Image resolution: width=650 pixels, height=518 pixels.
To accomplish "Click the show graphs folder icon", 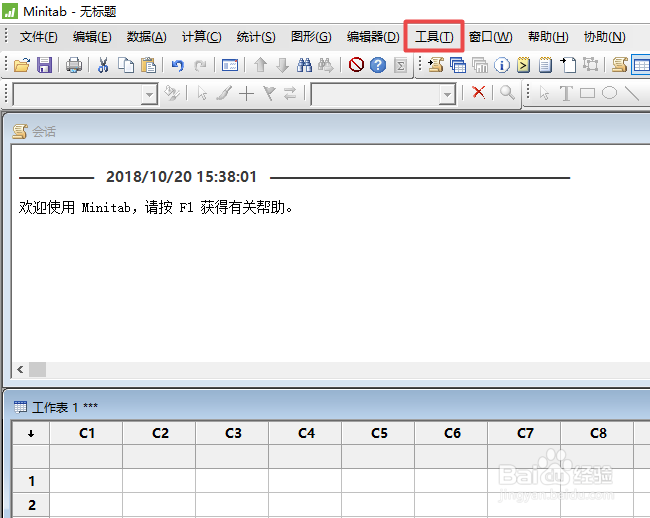I will click(x=480, y=65).
